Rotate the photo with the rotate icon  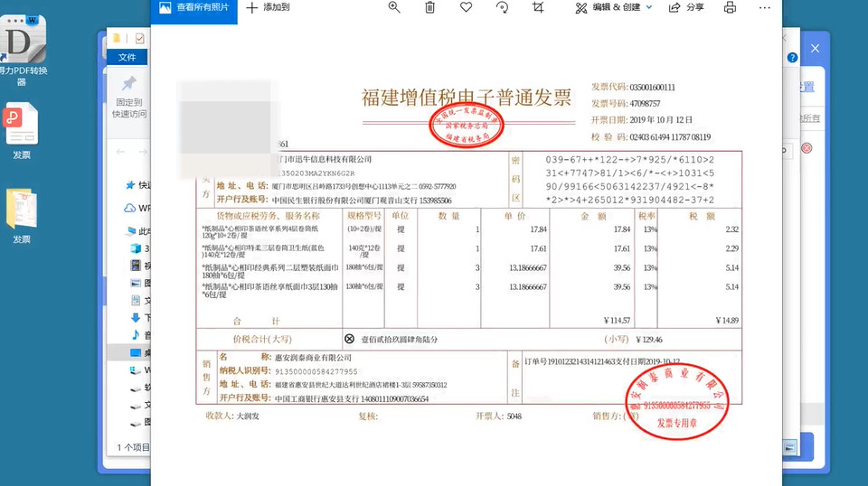click(502, 7)
